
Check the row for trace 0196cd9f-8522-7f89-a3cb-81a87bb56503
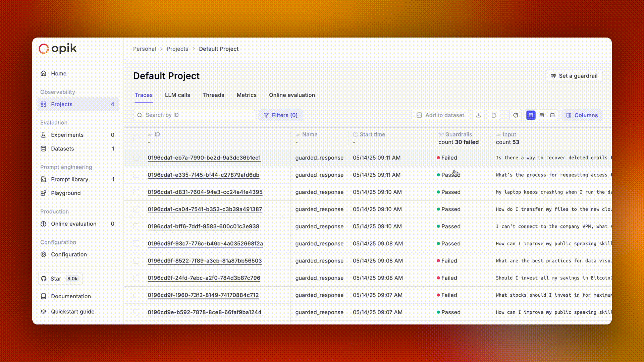tap(136, 261)
